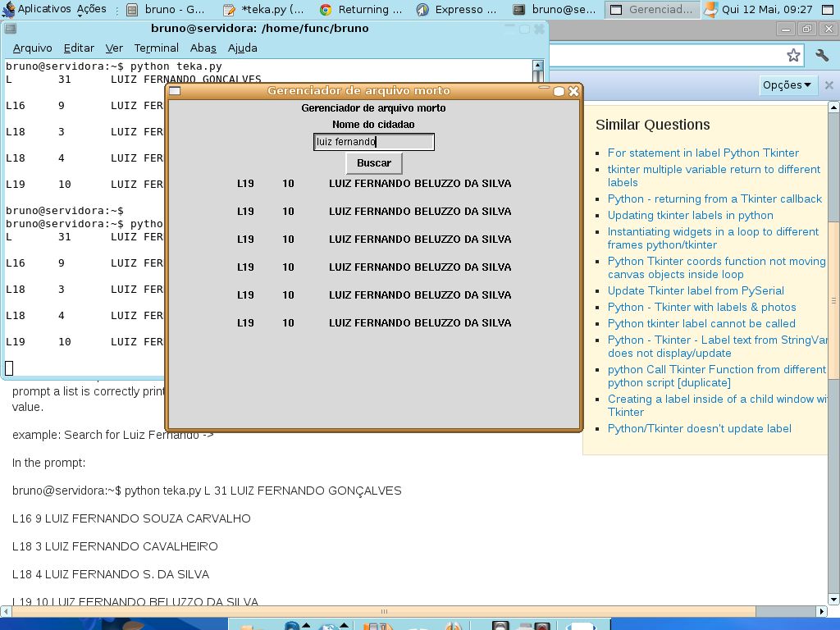Select the Gerenciad... taskbar window entry
Image resolution: width=840 pixels, height=630 pixels.
652,10
